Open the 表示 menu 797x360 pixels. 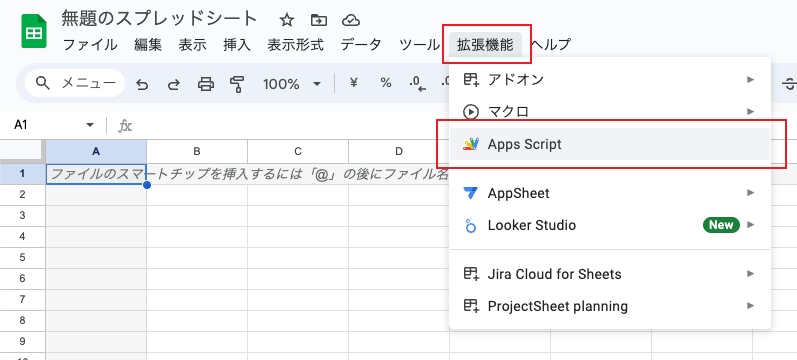point(192,45)
